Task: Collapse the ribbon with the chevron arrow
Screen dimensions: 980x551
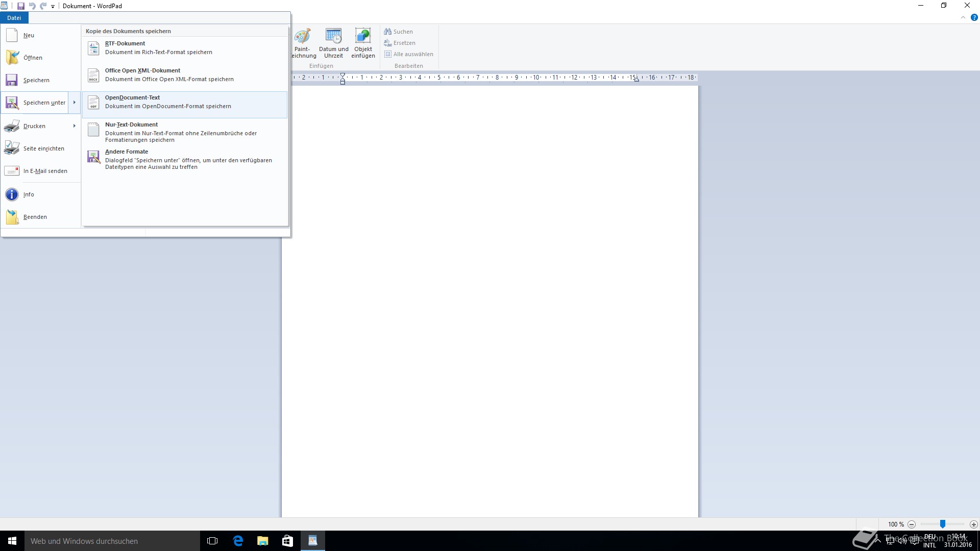Action: click(x=963, y=17)
